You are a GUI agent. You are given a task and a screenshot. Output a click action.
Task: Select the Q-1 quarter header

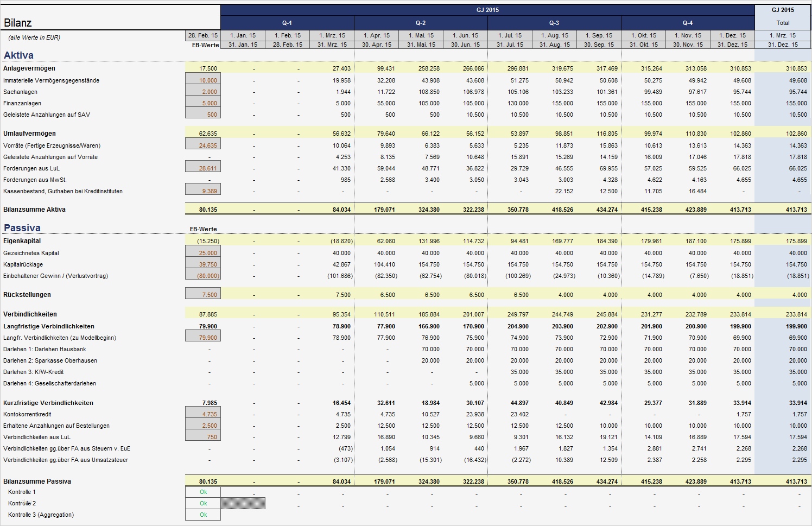287,23
